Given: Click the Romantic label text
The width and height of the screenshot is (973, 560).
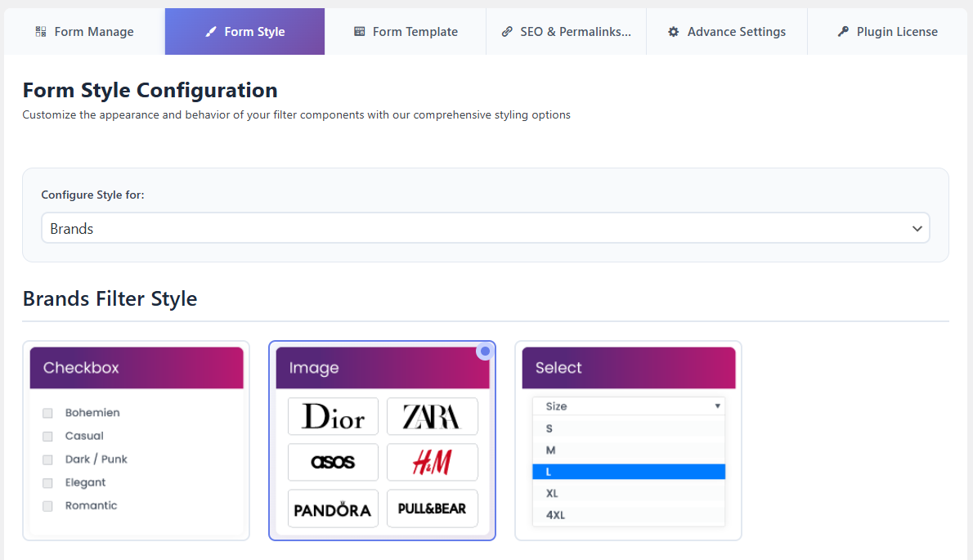Looking at the screenshot, I should coord(92,505).
